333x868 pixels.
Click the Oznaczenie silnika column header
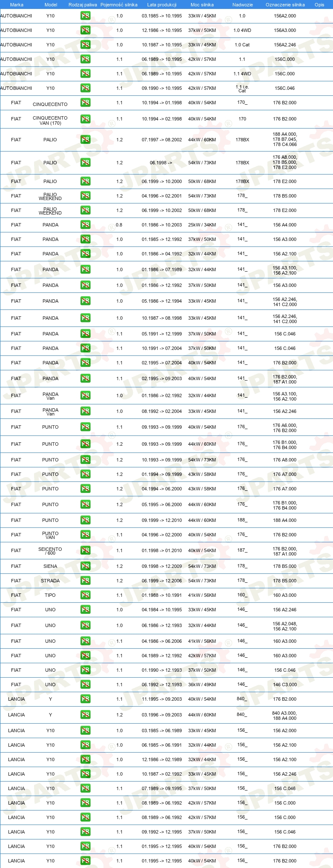tap(285, 5)
